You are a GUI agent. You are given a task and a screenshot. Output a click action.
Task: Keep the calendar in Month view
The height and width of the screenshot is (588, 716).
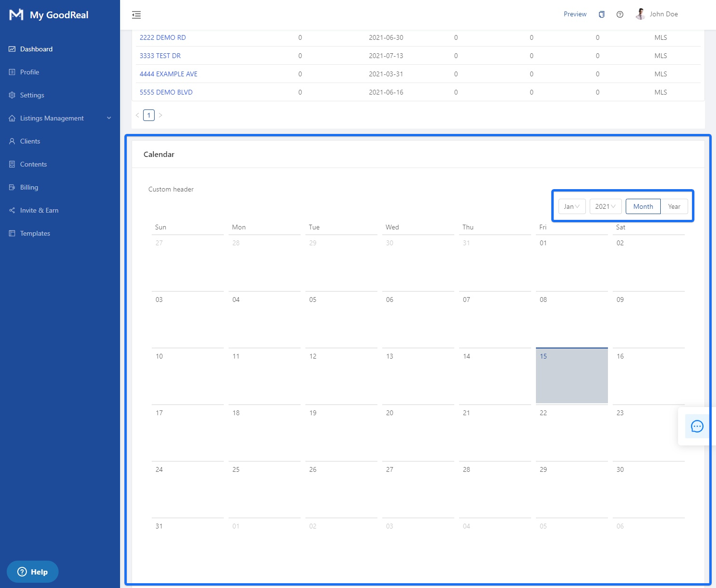click(x=643, y=206)
